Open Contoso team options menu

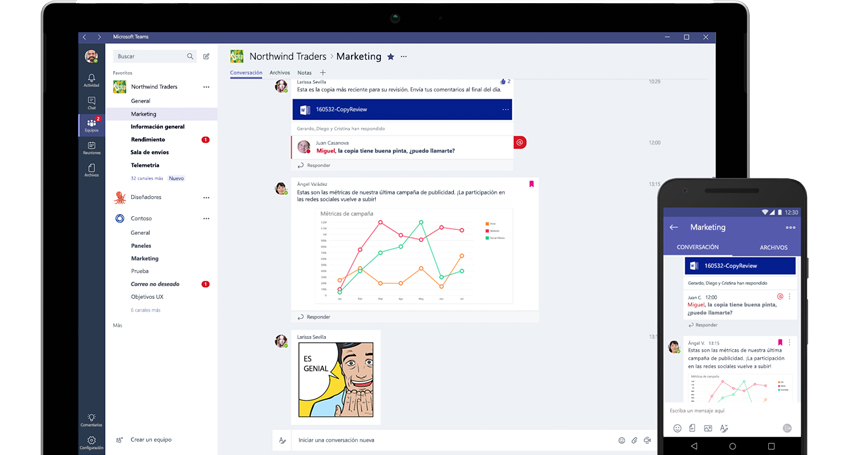coord(207,219)
